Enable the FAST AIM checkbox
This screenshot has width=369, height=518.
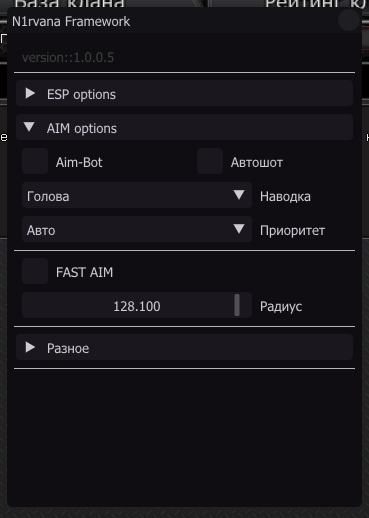point(35,271)
